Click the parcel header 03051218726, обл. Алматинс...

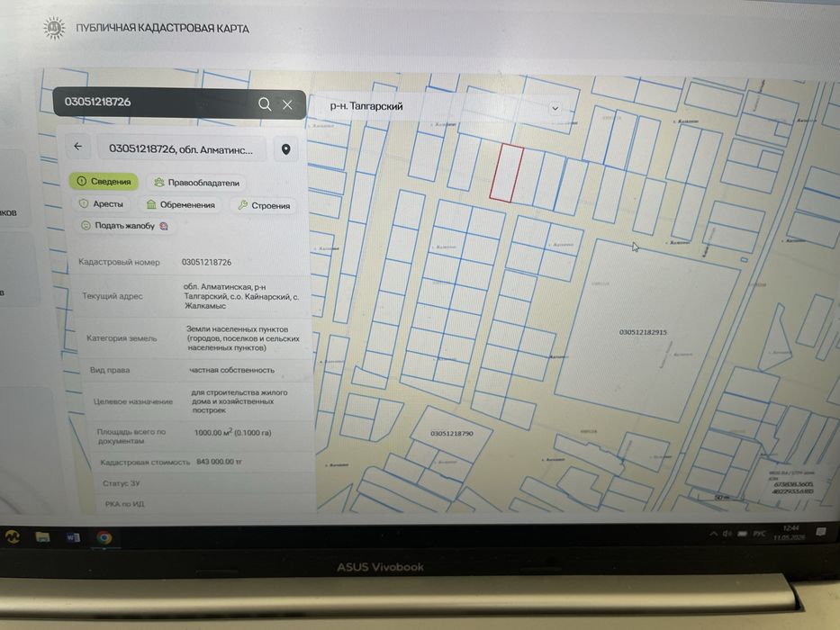181,148
